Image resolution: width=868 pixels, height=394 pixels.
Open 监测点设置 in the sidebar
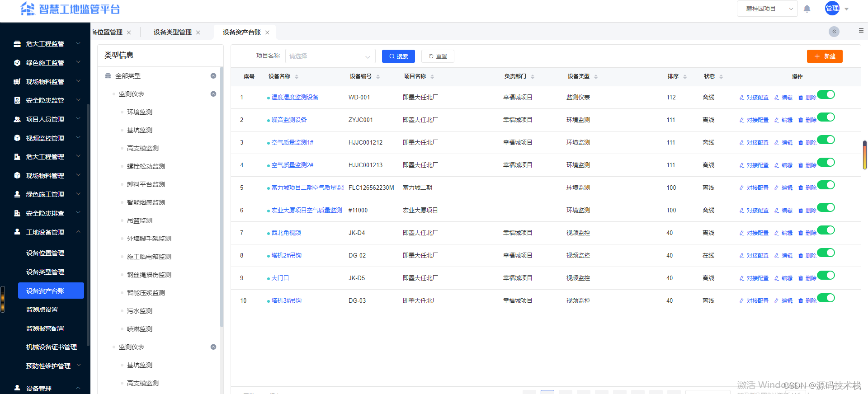coord(42,310)
